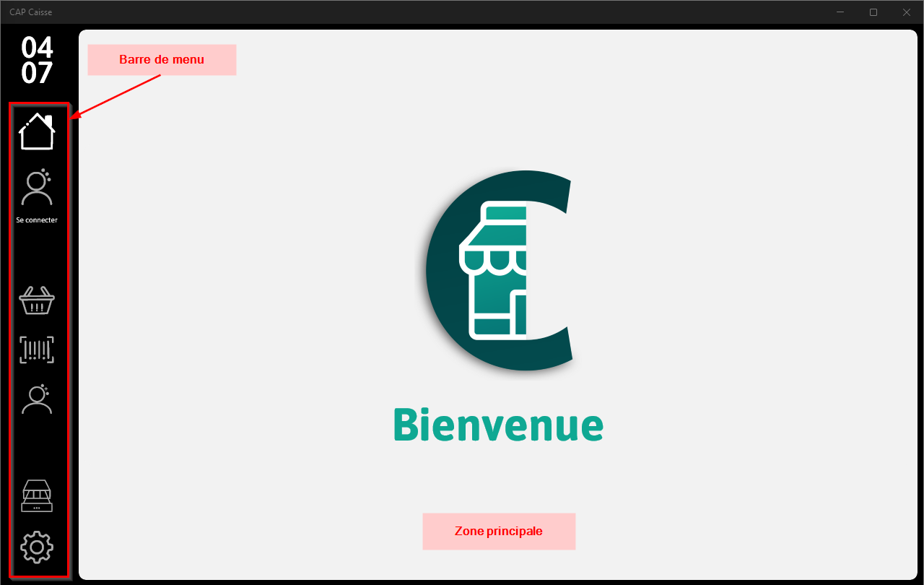Image resolution: width=924 pixels, height=585 pixels.
Task: Minimize the CAP Caisse window
Action: coord(841,12)
